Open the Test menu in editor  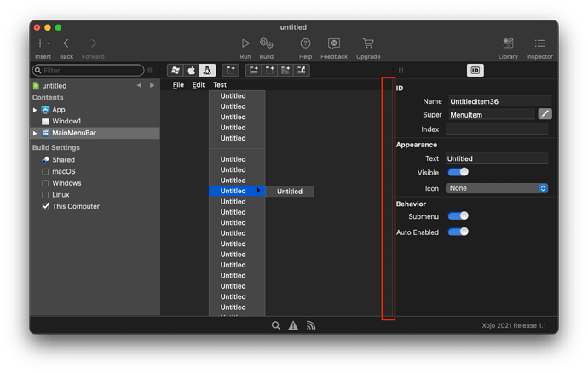pos(220,84)
